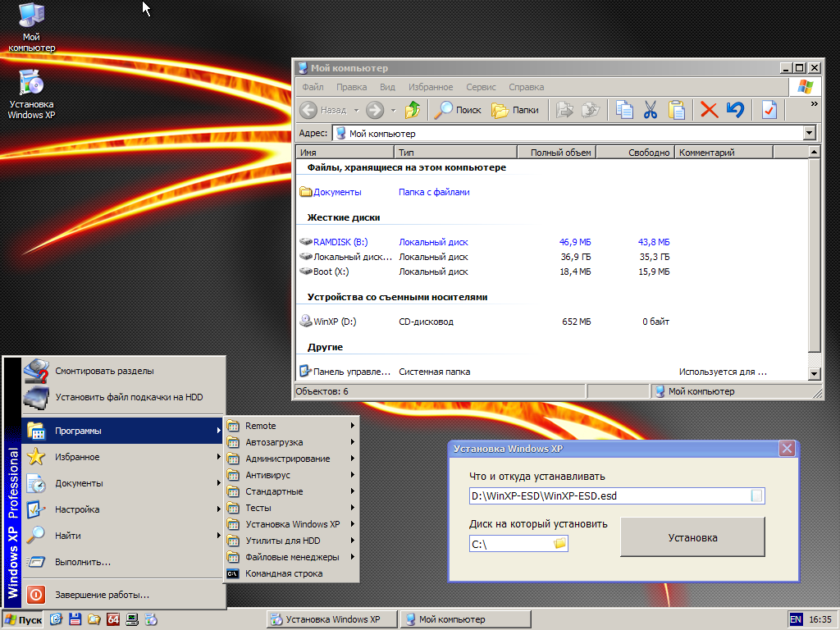Open Поиск search in Explorer toolbar

coord(458,110)
